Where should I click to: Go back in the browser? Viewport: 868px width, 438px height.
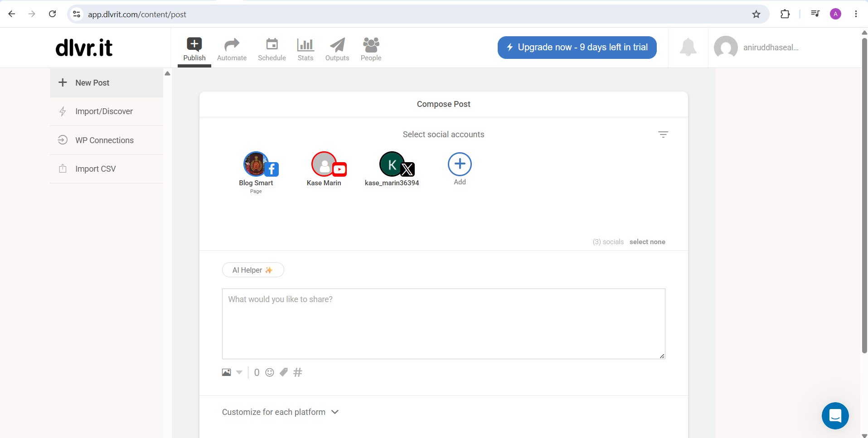pos(12,14)
